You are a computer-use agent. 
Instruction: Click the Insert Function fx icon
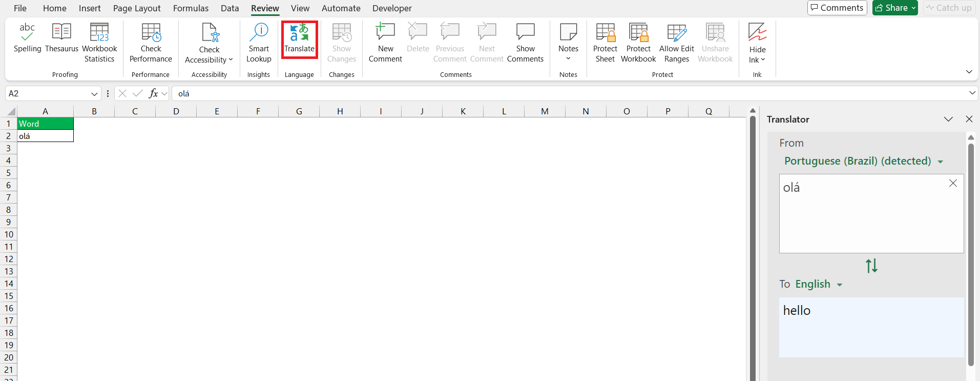click(153, 93)
